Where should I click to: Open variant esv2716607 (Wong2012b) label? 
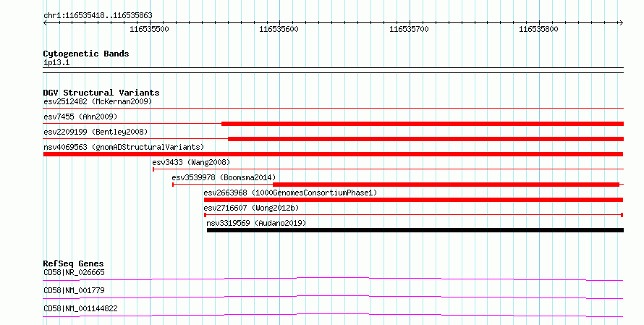(251, 208)
